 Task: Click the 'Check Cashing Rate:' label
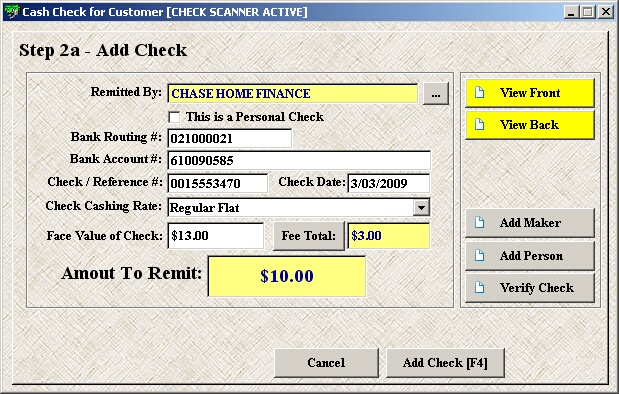pos(103,206)
